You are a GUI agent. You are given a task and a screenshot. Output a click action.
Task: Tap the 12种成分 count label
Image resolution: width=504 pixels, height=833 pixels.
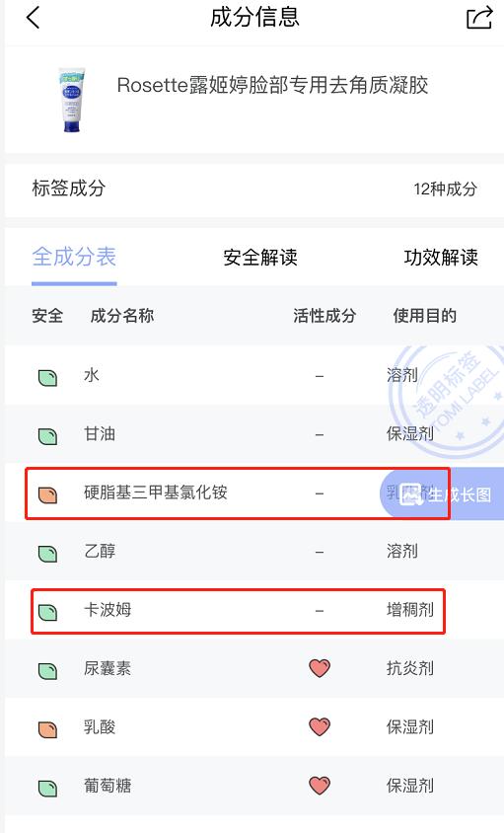(x=445, y=189)
